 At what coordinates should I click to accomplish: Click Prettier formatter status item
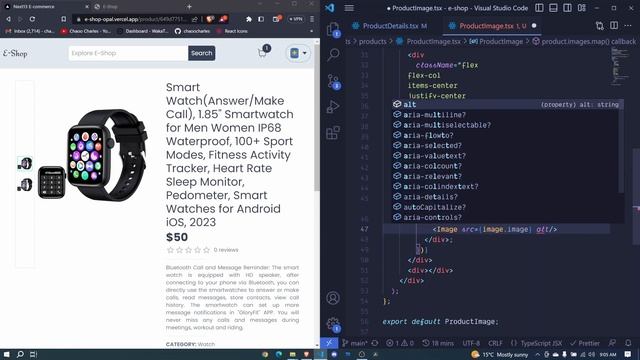[585, 343]
